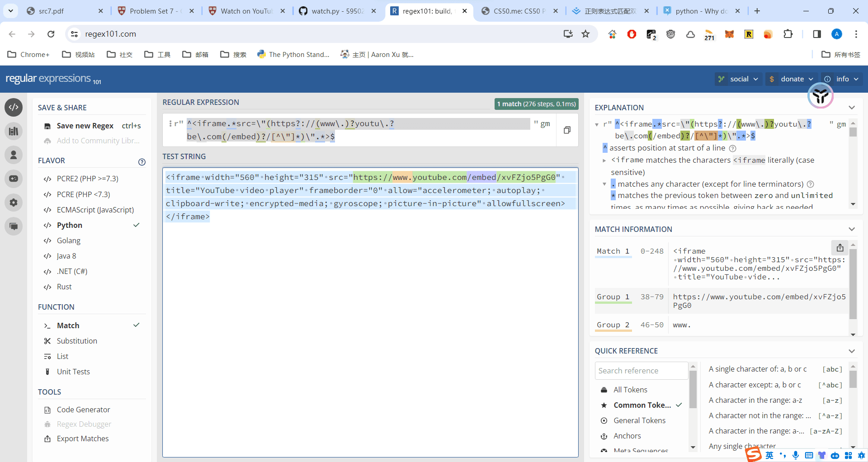This screenshot has width=868, height=462.
Task: Bookmark this page with the star icon
Action: [x=585, y=34]
